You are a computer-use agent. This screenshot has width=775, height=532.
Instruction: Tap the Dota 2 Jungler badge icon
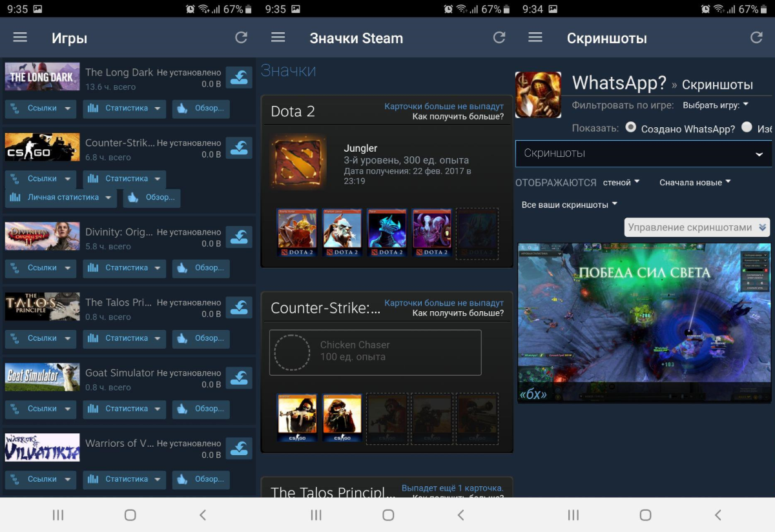[x=298, y=163]
